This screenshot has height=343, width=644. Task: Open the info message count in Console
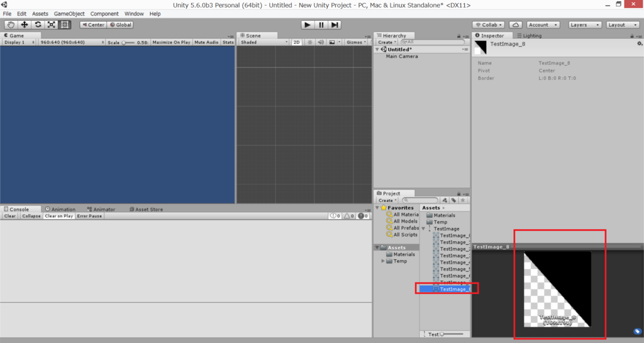(x=335, y=216)
